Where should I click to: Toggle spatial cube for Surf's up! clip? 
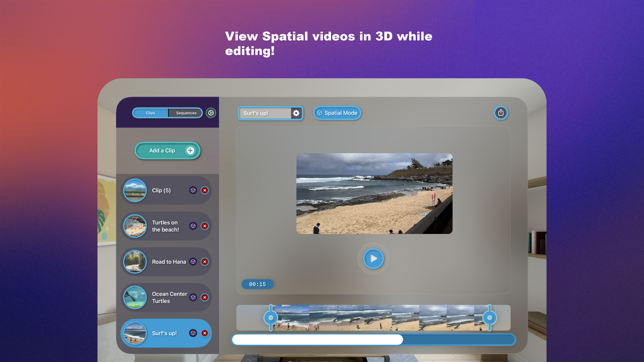pyautogui.click(x=193, y=333)
